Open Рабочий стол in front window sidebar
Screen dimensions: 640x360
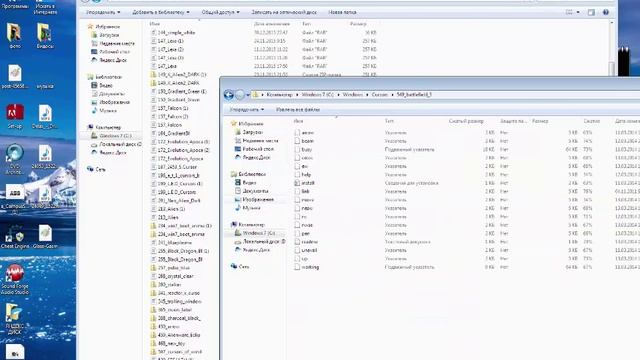point(258,149)
